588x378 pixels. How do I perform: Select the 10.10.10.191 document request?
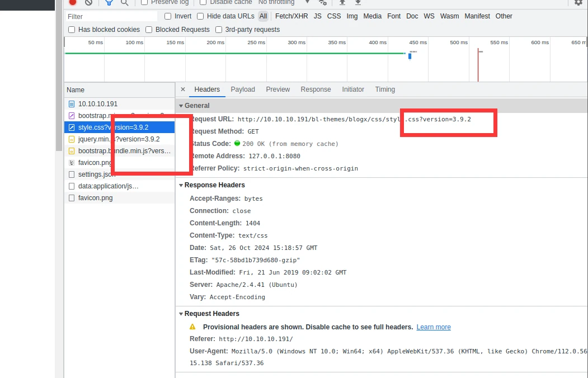(119, 104)
